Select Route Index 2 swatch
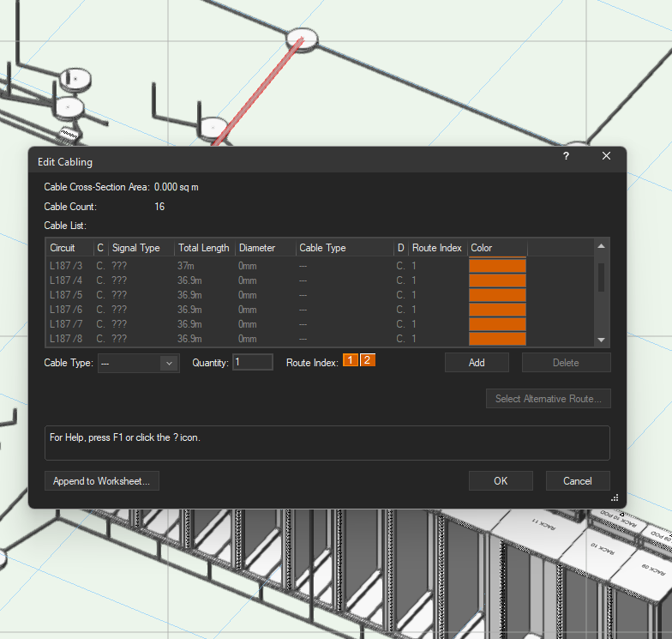Viewport: 672px width, 639px height. (367, 360)
